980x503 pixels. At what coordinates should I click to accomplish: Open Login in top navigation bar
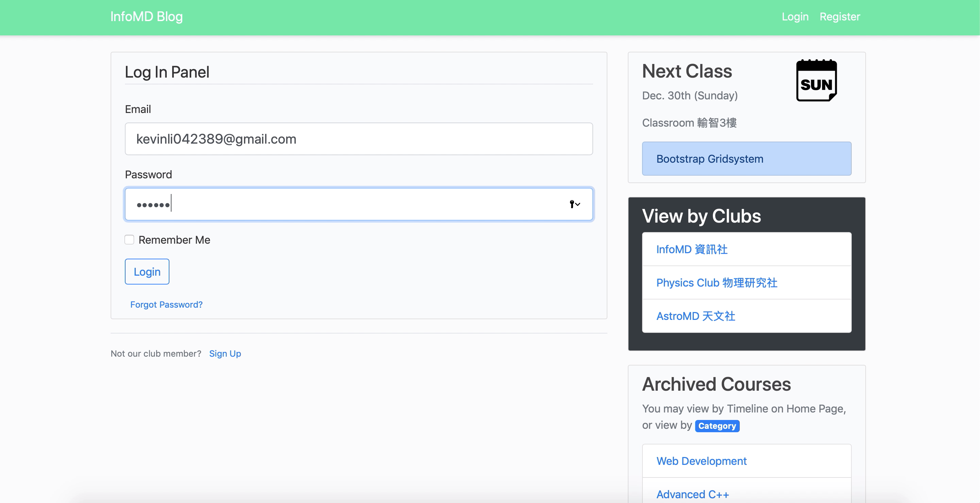tap(795, 17)
